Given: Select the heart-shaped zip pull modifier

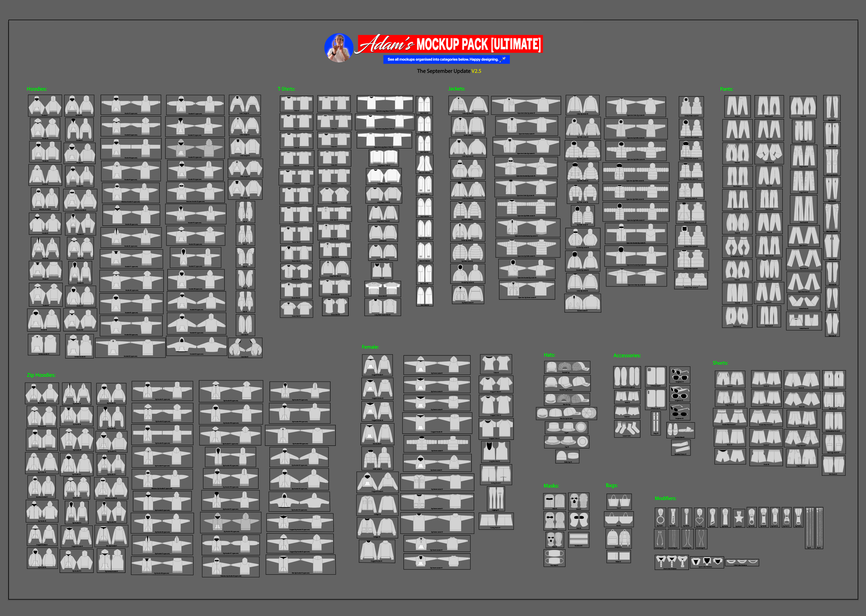Looking at the screenshot, I should tap(699, 517).
